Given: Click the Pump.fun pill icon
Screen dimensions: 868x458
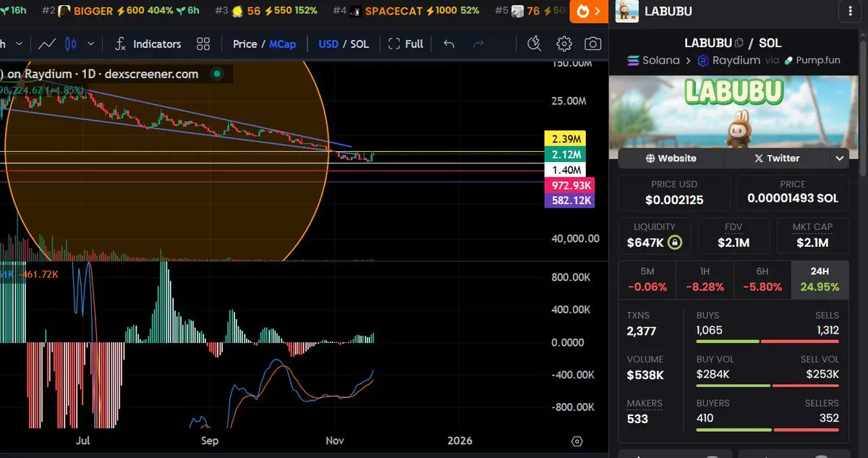Looking at the screenshot, I should click(788, 61).
